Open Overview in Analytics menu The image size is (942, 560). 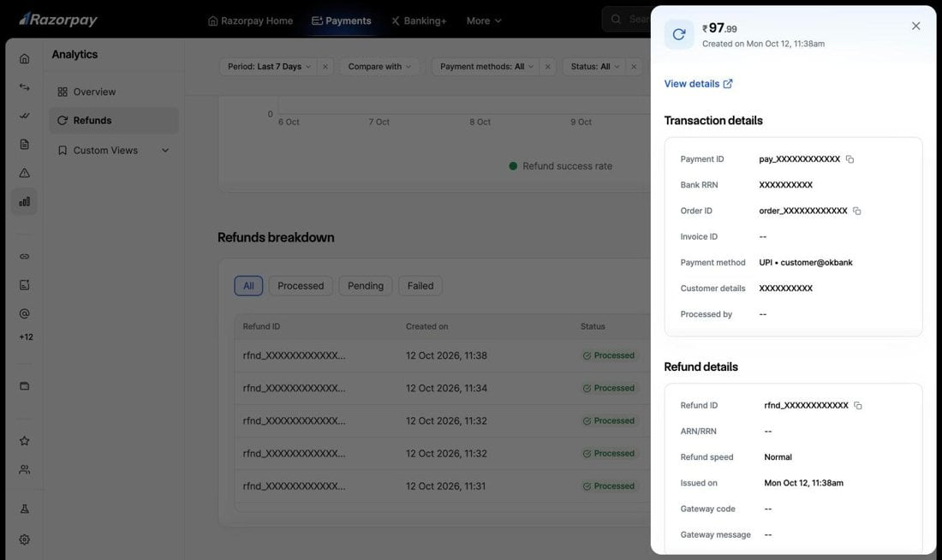tap(114, 92)
